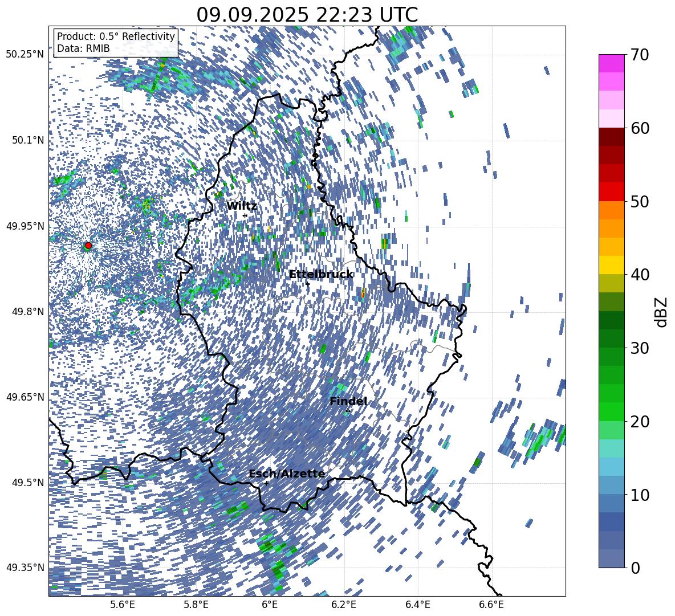
Task: Click the colorbar tick label 60
Action: click(640, 128)
